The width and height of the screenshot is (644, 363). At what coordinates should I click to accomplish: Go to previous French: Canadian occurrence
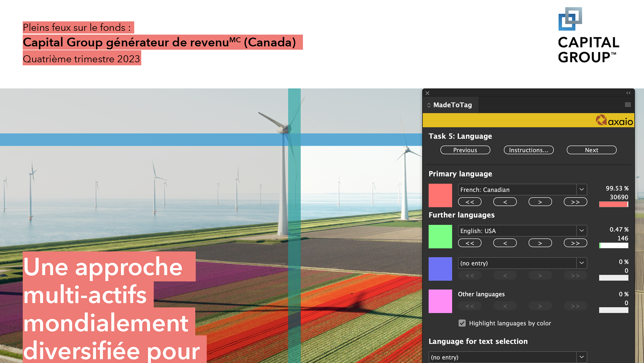[x=505, y=202]
